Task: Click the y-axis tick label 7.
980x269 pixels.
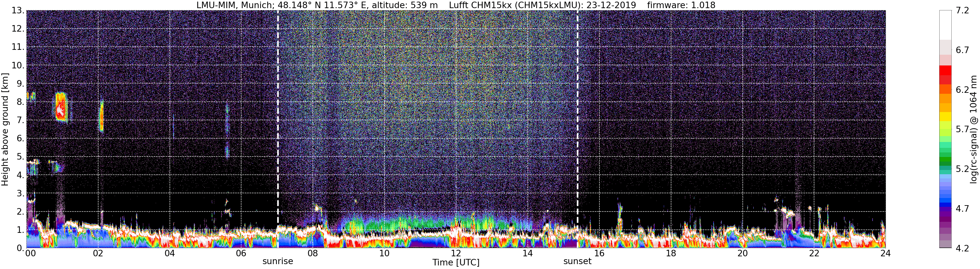Action: click(x=21, y=120)
